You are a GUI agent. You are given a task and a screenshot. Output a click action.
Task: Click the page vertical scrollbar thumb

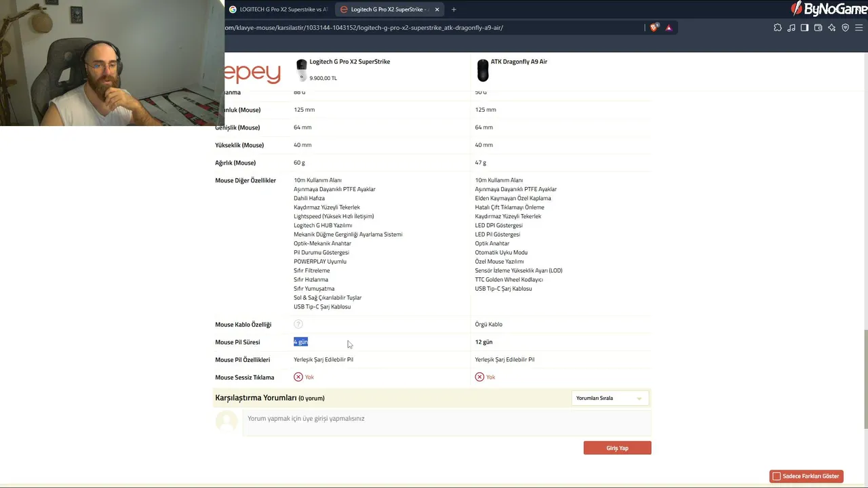click(865, 378)
